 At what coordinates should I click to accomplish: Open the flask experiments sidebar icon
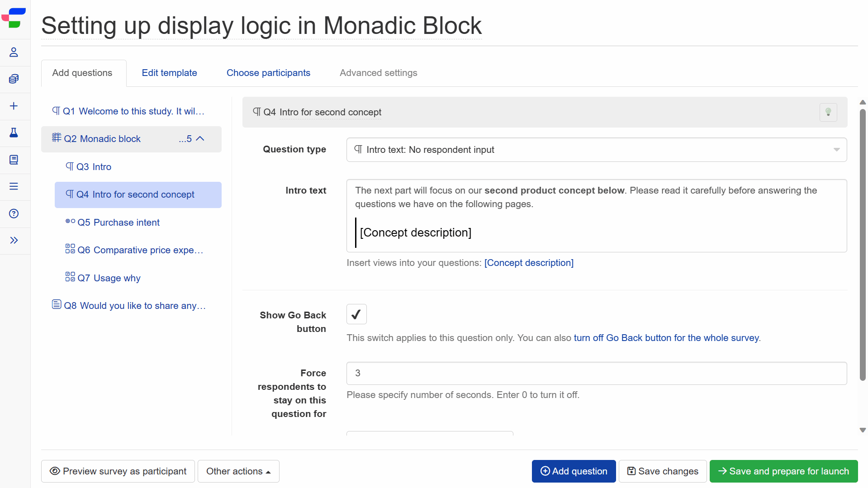pyautogui.click(x=14, y=133)
